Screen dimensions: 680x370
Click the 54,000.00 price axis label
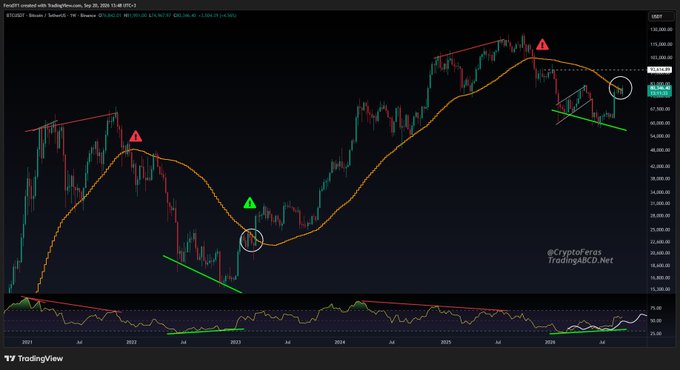tap(660, 136)
